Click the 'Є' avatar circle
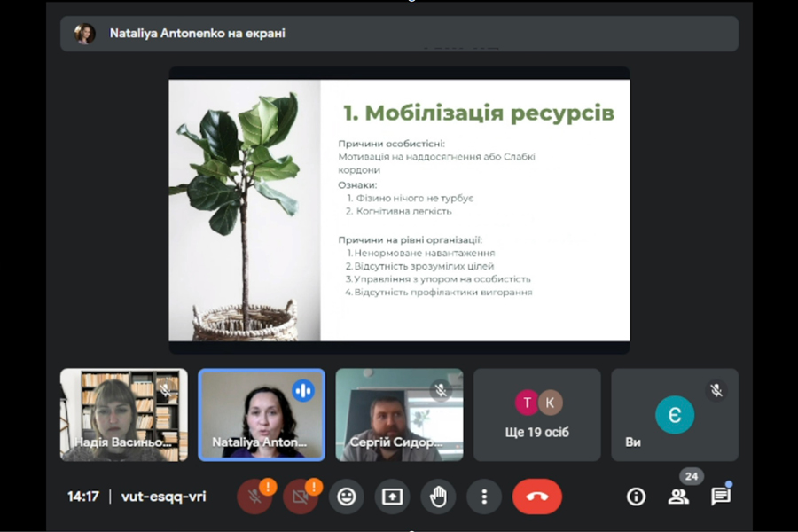The width and height of the screenshot is (798, 532). click(x=675, y=415)
